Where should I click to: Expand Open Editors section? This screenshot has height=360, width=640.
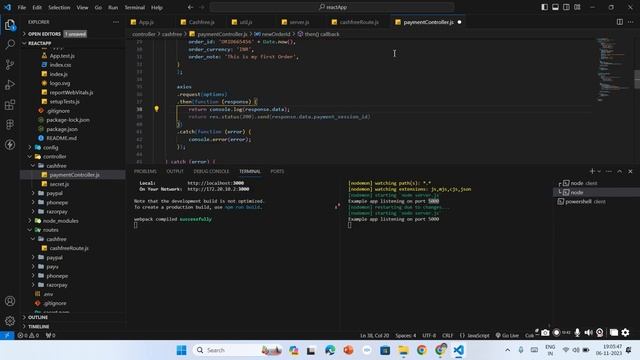(x=73, y=34)
